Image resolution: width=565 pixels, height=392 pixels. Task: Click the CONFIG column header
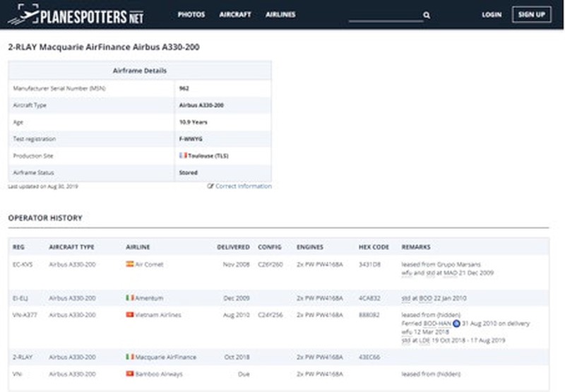point(270,247)
